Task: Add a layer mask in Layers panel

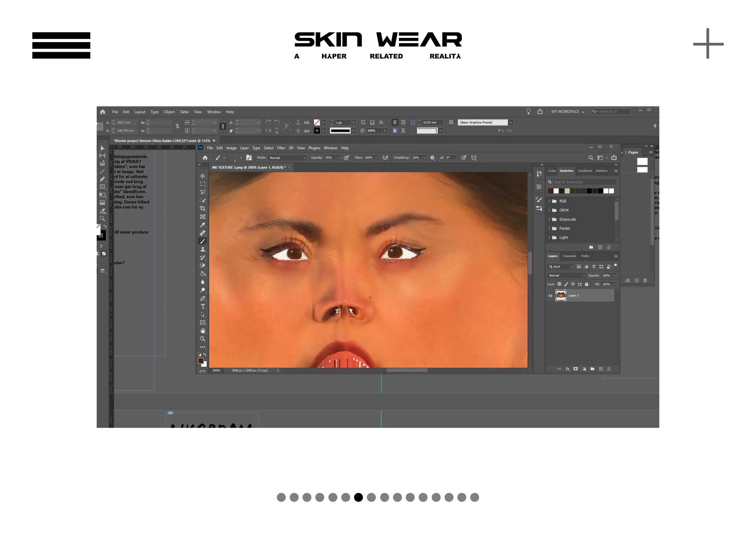Action: tap(575, 369)
